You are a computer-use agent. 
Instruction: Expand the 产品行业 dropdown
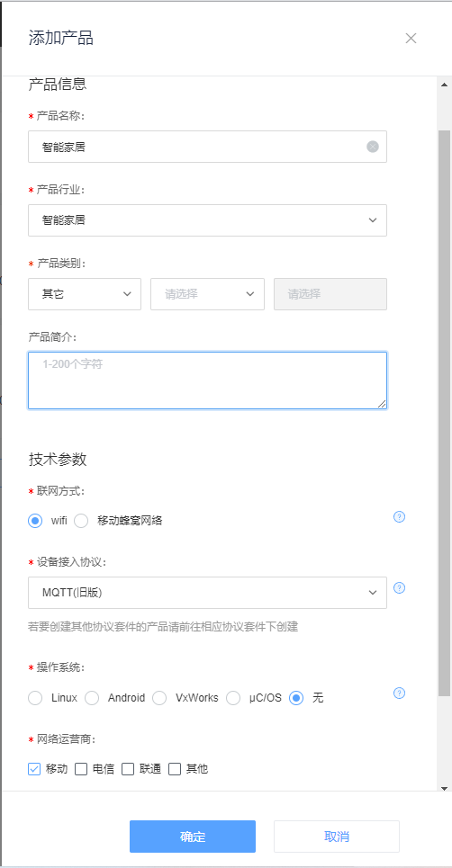(207, 220)
